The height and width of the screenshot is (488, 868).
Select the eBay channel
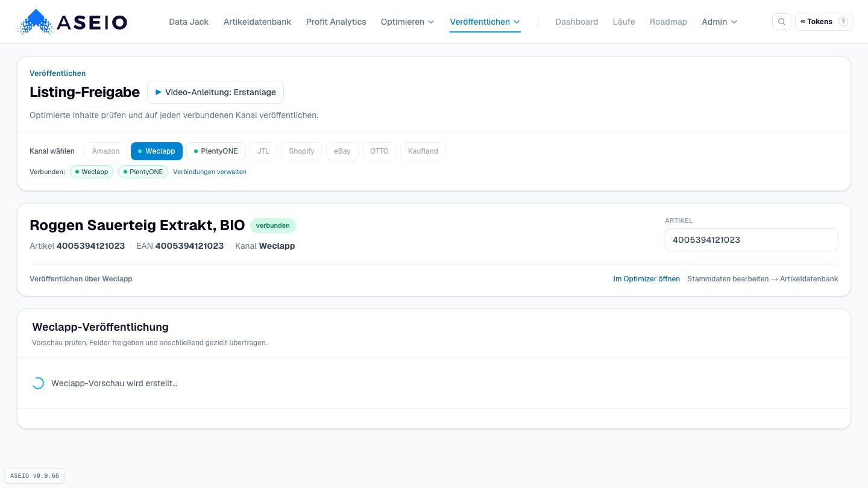click(342, 151)
